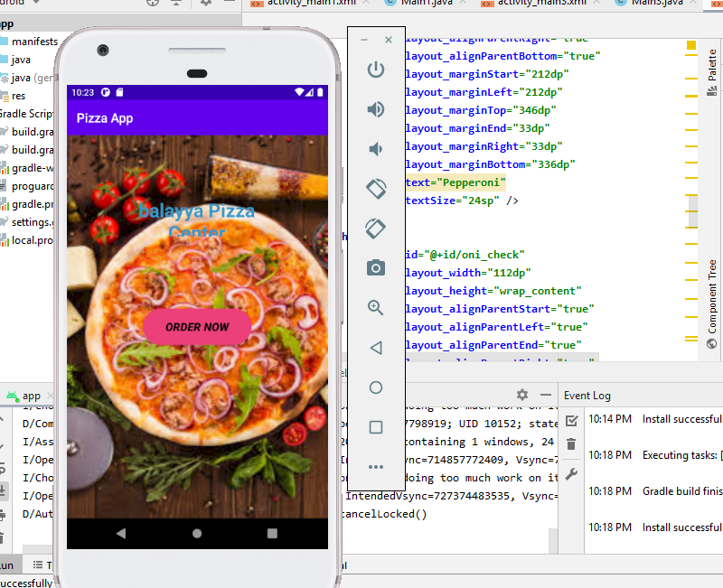723x588 pixels.
Task: Open local.properties file
Action: pyautogui.click(x=28, y=240)
